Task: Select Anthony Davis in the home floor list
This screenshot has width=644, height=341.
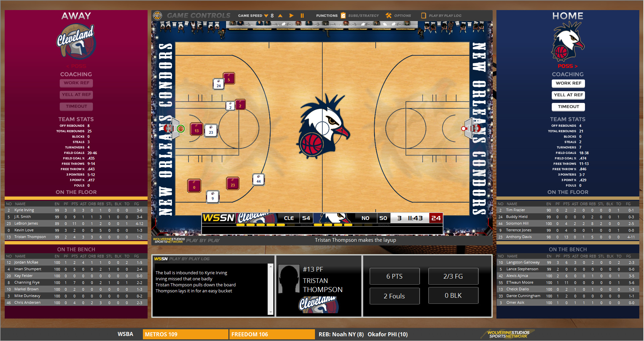Action: (568, 237)
